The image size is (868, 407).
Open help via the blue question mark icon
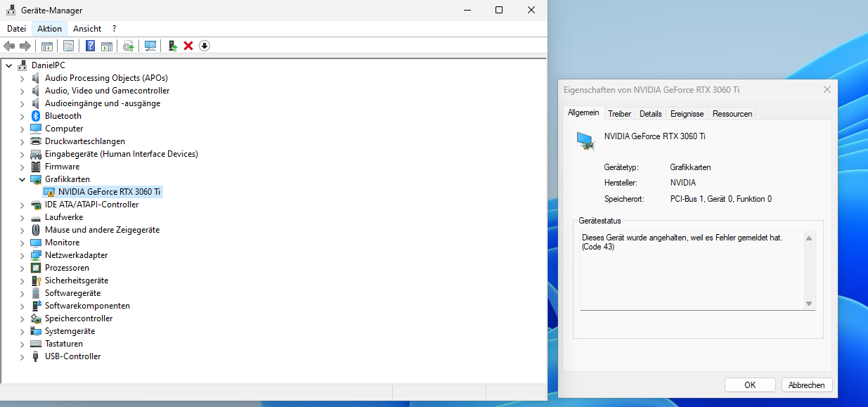point(90,46)
